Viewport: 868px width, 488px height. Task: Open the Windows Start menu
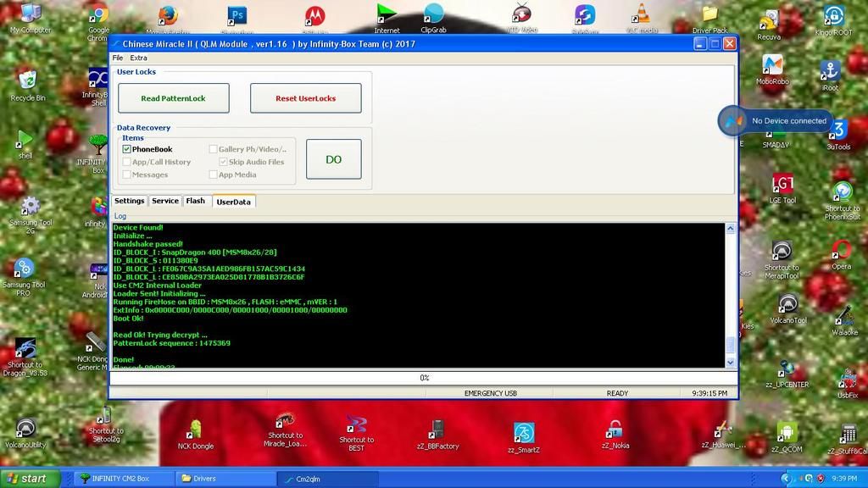pyautogui.click(x=30, y=479)
